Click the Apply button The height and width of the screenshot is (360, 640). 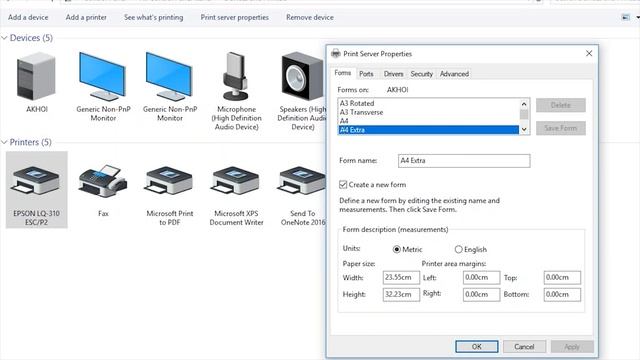coord(572,347)
